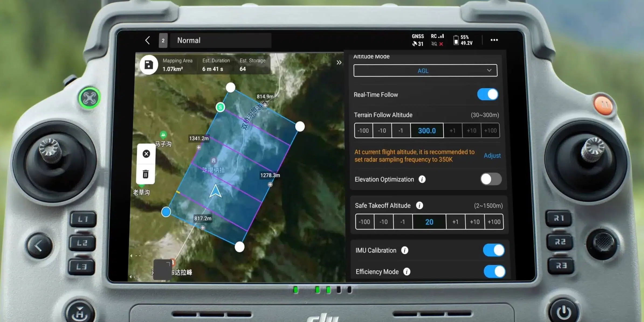Disable Real-Time Follow switch
Screen dimensions: 644x322
[x=487, y=94]
